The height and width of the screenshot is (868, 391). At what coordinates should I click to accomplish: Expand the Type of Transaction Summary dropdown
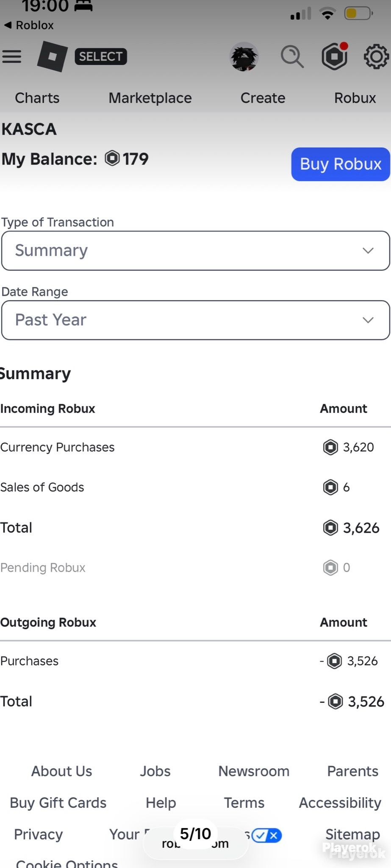[195, 250]
